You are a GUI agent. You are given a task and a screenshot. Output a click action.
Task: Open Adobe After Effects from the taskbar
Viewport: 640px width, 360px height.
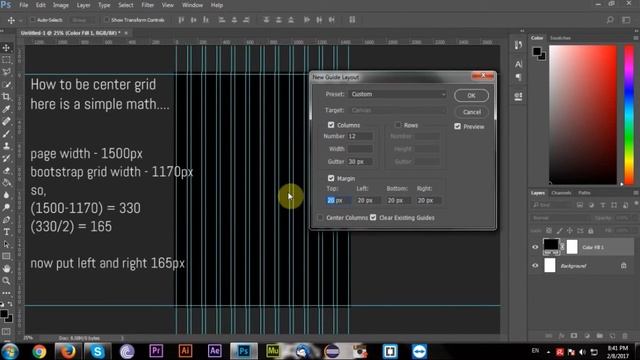(x=215, y=351)
